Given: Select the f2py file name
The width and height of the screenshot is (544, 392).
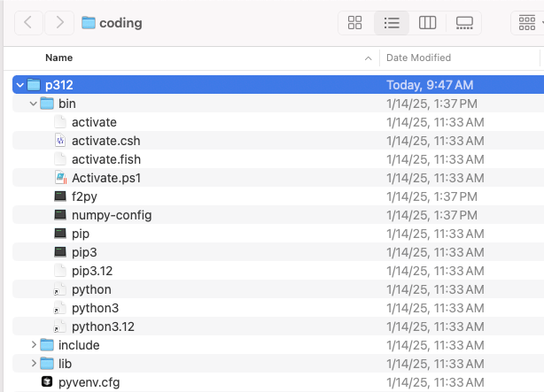Looking at the screenshot, I should click(x=84, y=196).
